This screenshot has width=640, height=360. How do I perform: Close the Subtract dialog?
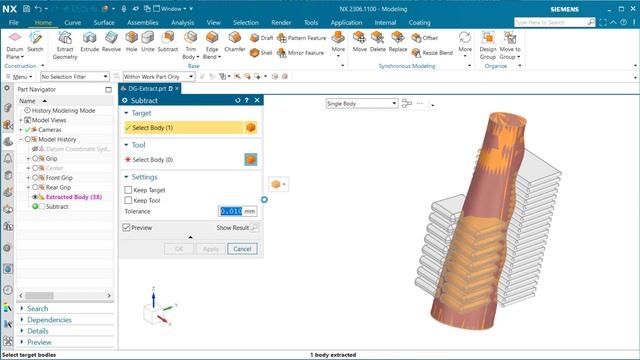pos(257,100)
